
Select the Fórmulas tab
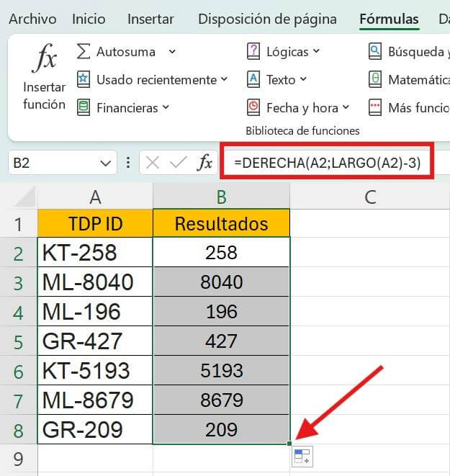click(390, 19)
